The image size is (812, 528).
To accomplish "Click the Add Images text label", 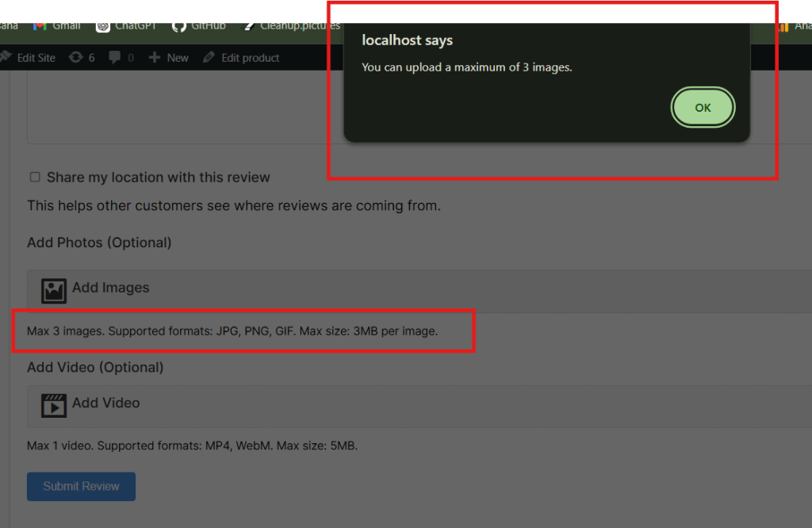I will [x=110, y=288].
